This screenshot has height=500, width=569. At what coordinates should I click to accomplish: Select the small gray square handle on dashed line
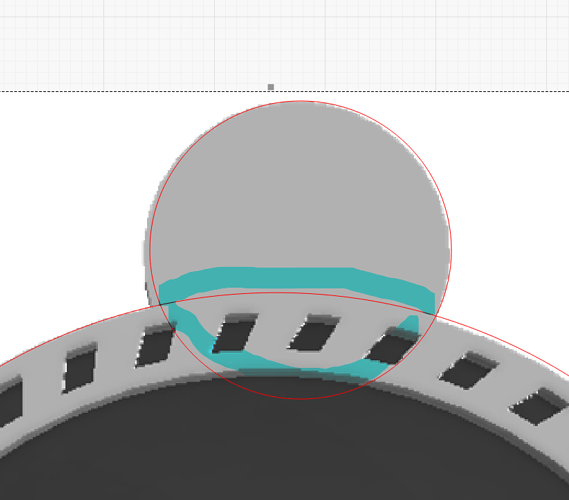(271, 87)
